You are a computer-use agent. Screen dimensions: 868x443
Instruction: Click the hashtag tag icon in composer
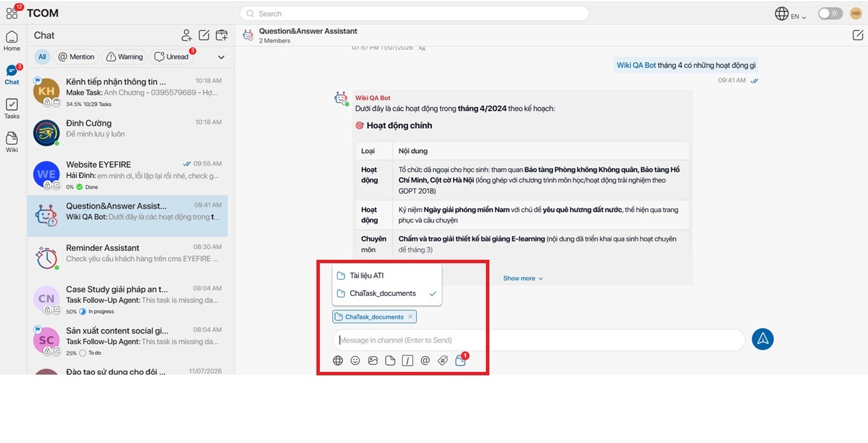point(442,360)
